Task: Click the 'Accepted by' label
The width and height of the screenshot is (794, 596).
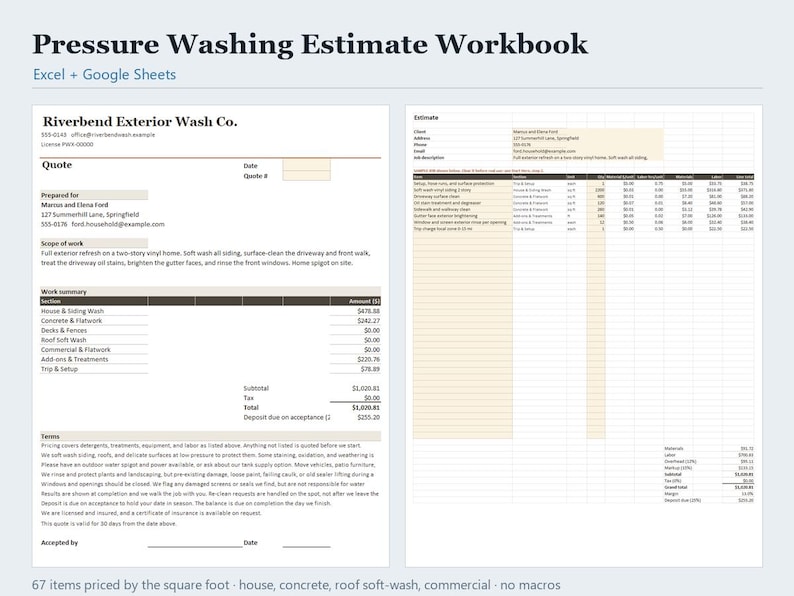Action: 59,543
